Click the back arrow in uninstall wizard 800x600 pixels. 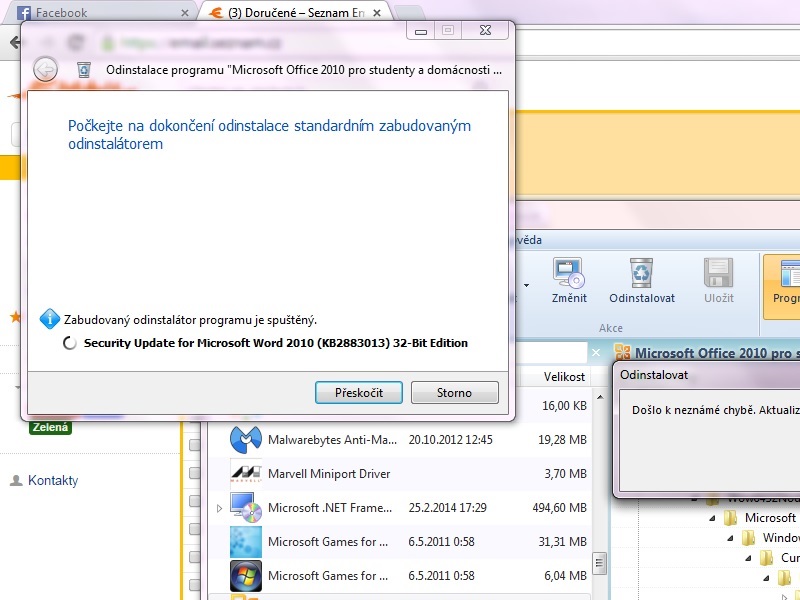click(45, 69)
